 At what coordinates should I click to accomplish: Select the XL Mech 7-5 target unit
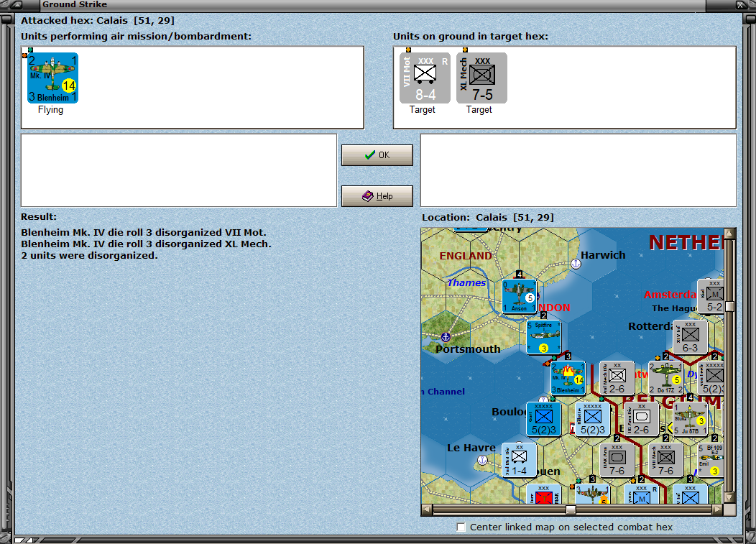tap(481, 78)
